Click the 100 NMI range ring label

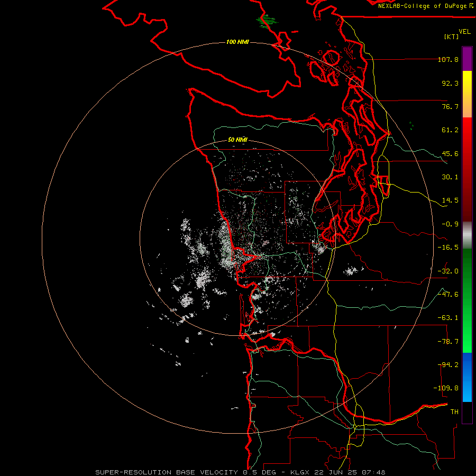pyautogui.click(x=237, y=42)
